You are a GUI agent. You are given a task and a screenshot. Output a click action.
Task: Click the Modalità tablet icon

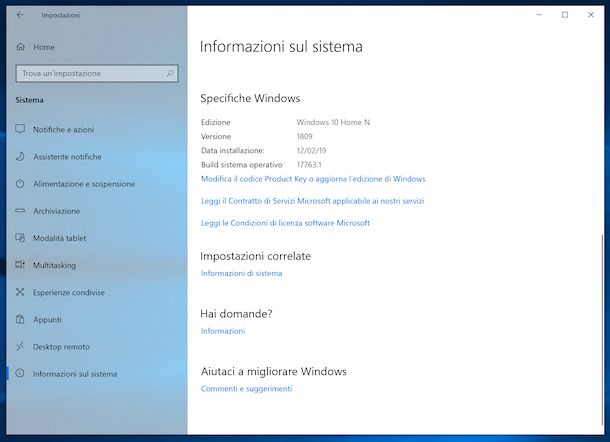coord(20,238)
